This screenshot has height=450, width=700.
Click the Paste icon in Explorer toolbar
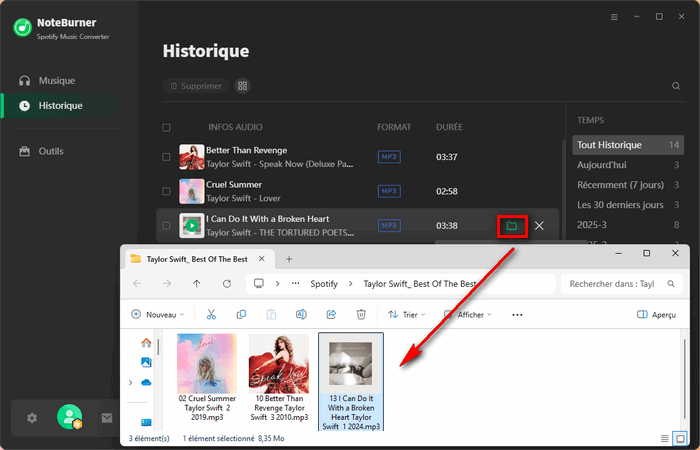click(x=271, y=315)
